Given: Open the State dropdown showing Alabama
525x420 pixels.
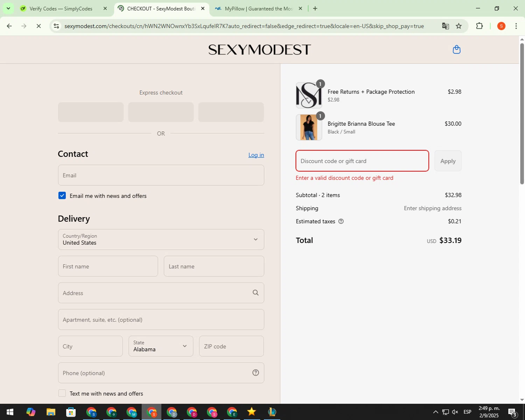Looking at the screenshot, I should pos(161,346).
